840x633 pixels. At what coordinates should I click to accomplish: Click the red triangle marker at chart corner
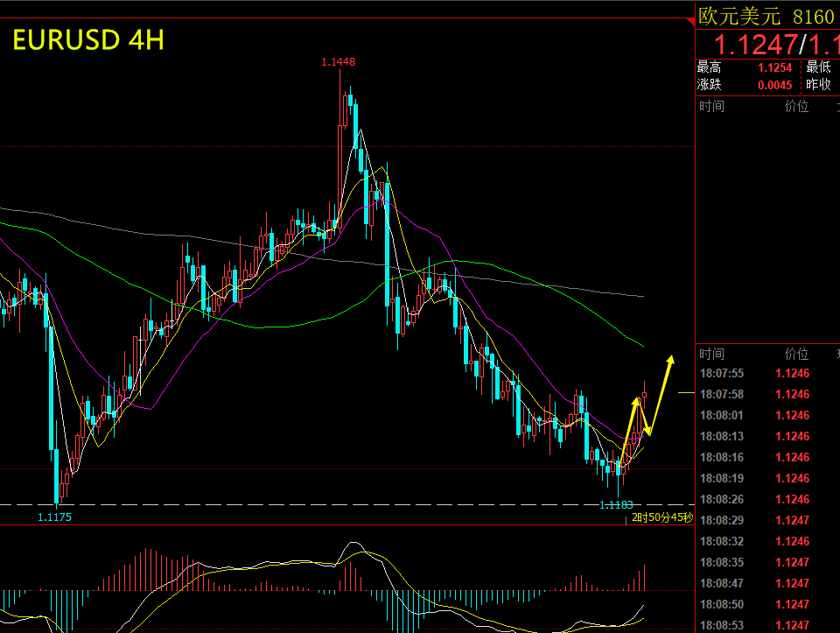pyautogui.click(x=690, y=22)
